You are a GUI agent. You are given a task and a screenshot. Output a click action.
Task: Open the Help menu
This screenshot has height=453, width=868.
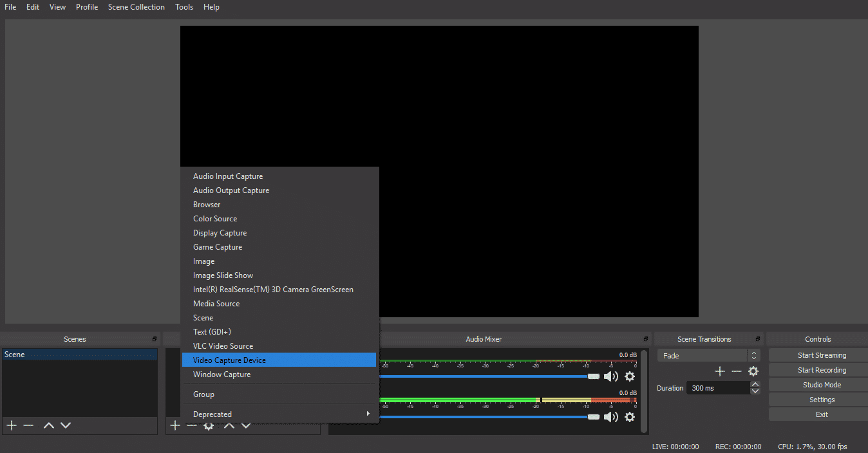coord(211,7)
